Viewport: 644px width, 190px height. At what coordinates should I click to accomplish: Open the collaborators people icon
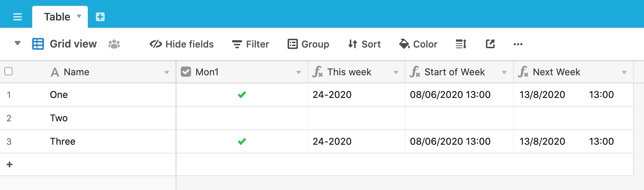coord(114,44)
